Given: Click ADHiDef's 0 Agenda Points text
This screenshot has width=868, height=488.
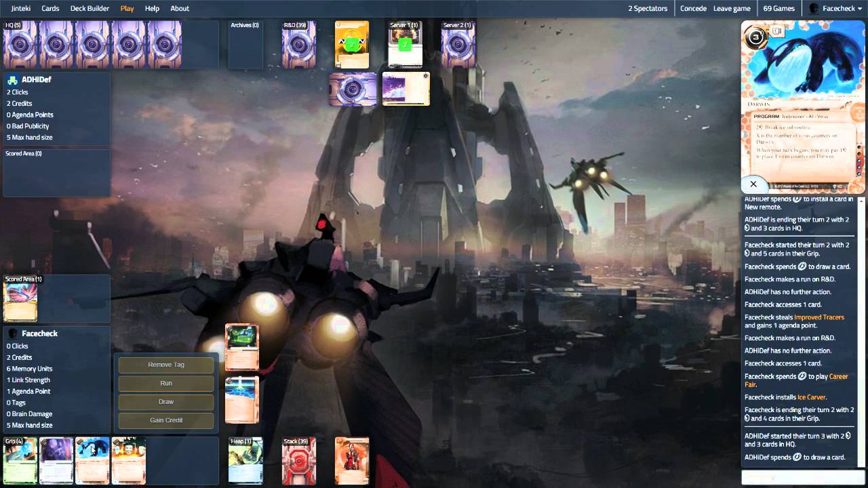Looking at the screenshot, I should coord(30,115).
